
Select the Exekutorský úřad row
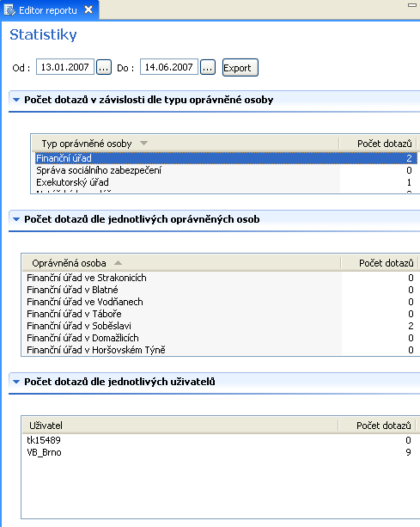point(226,182)
